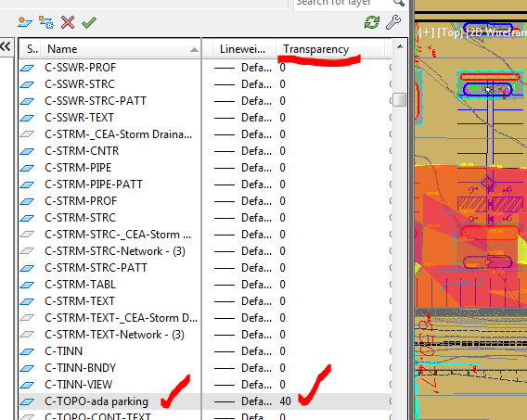
Task: Click New Layer VP Frozen icon
Action: [46, 22]
